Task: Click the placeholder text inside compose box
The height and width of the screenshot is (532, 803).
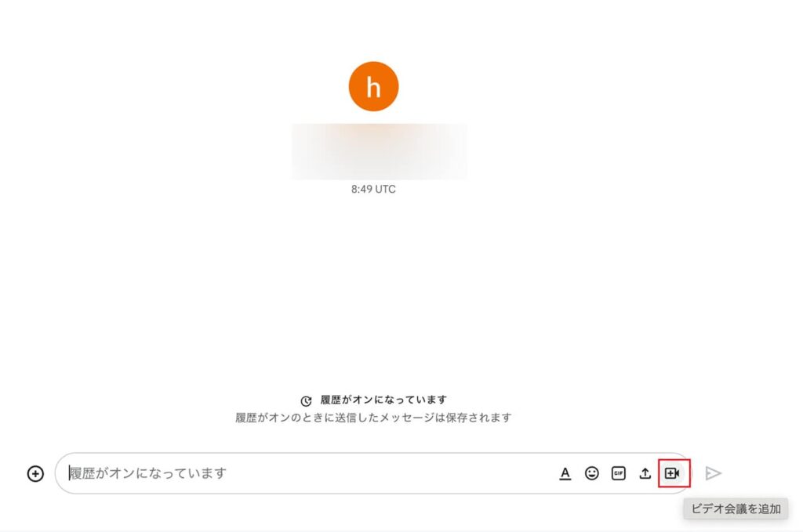Action: tap(148, 473)
